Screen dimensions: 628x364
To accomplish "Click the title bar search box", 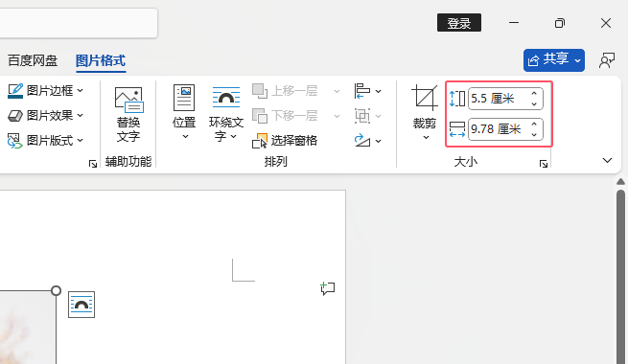I will pyautogui.click(x=78, y=23).
